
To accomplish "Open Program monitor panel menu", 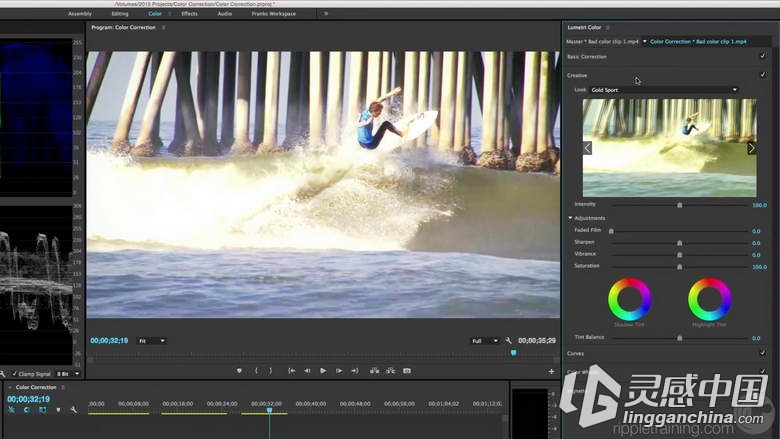I will point(164,27).
